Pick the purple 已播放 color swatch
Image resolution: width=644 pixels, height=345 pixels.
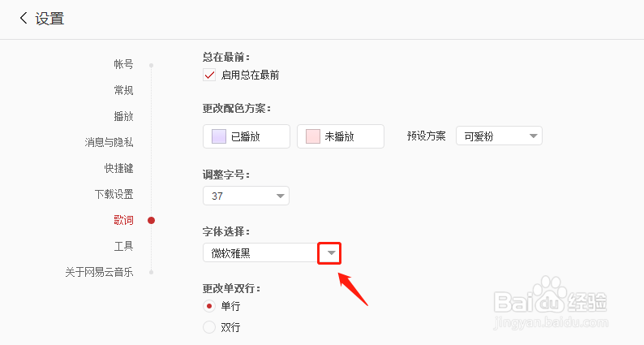[x=219, y=136]
